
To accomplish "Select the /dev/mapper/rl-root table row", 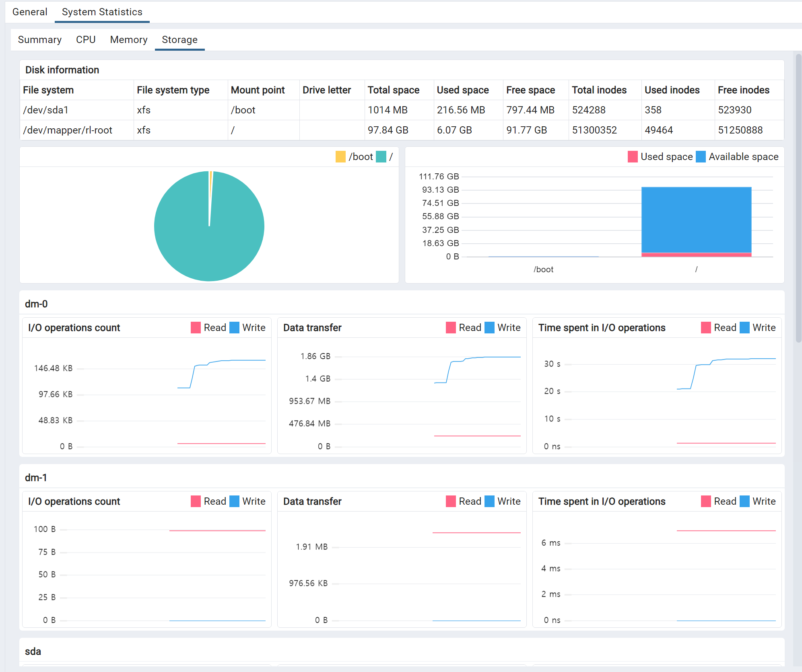I will pos(68,130).
